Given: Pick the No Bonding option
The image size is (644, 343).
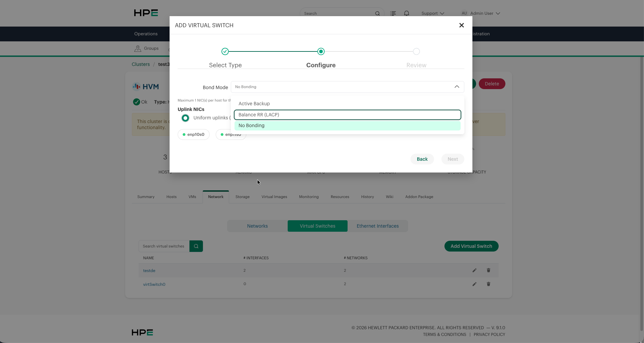Looking at the screenshot, I should pos(347,125).
